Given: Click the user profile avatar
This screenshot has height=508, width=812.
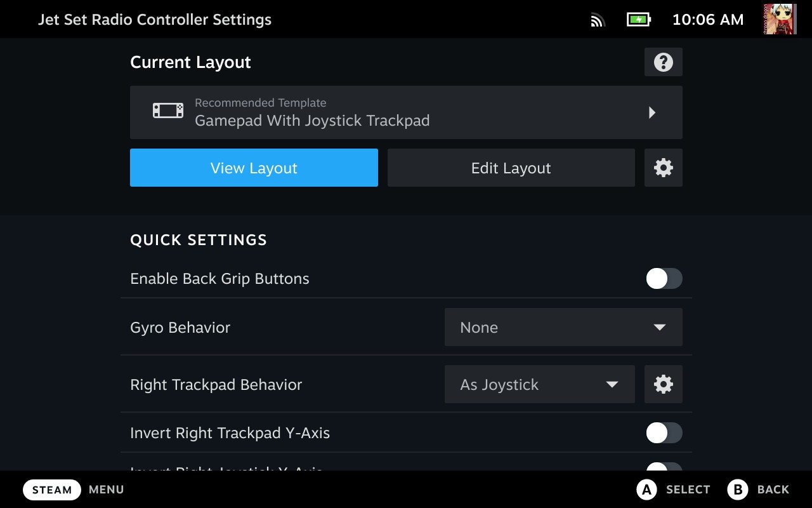Looking at the screenshot, I should point(780,20).
